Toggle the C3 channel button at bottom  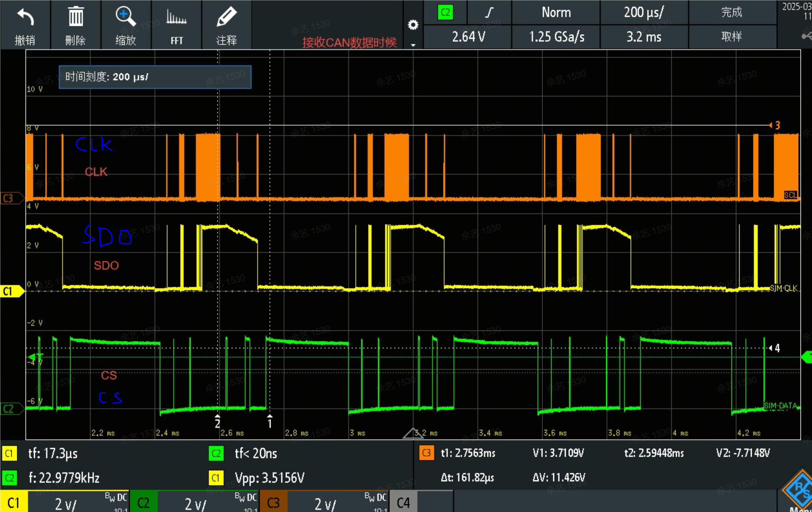(273, 502)
